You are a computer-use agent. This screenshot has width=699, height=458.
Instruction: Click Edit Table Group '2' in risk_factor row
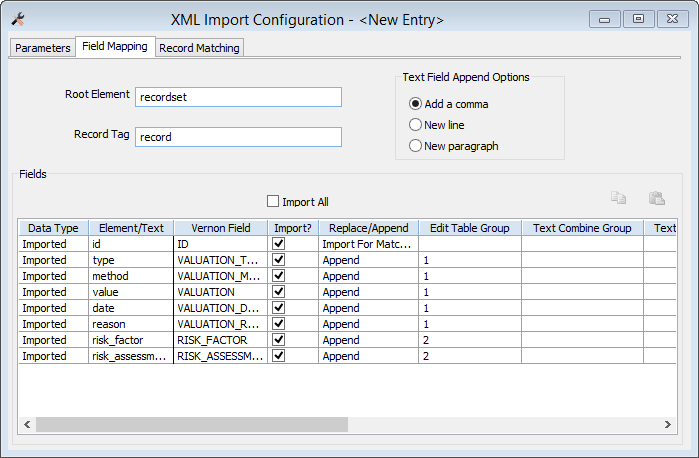click(470, 340)
